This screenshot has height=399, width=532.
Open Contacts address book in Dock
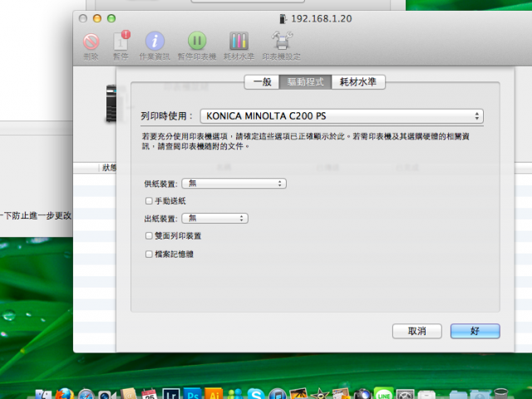128,394
